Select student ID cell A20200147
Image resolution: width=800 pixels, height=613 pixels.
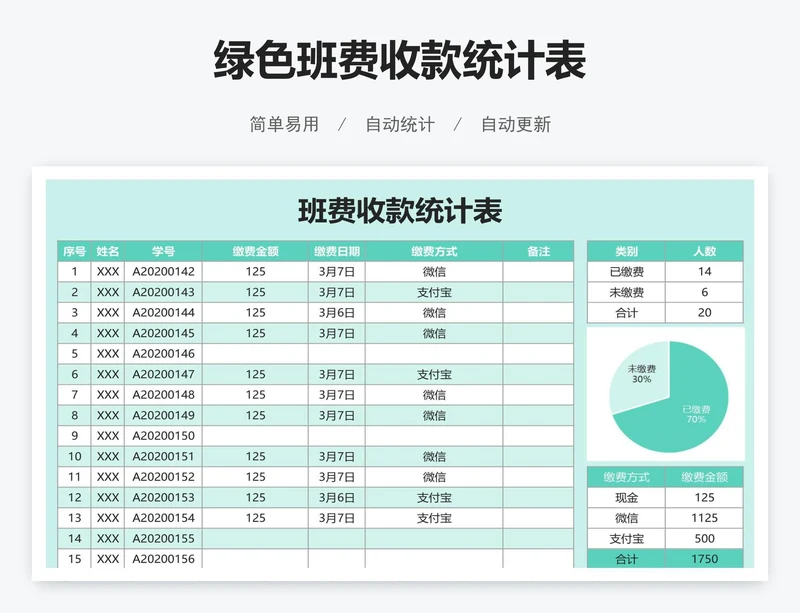tap(163, 374)
